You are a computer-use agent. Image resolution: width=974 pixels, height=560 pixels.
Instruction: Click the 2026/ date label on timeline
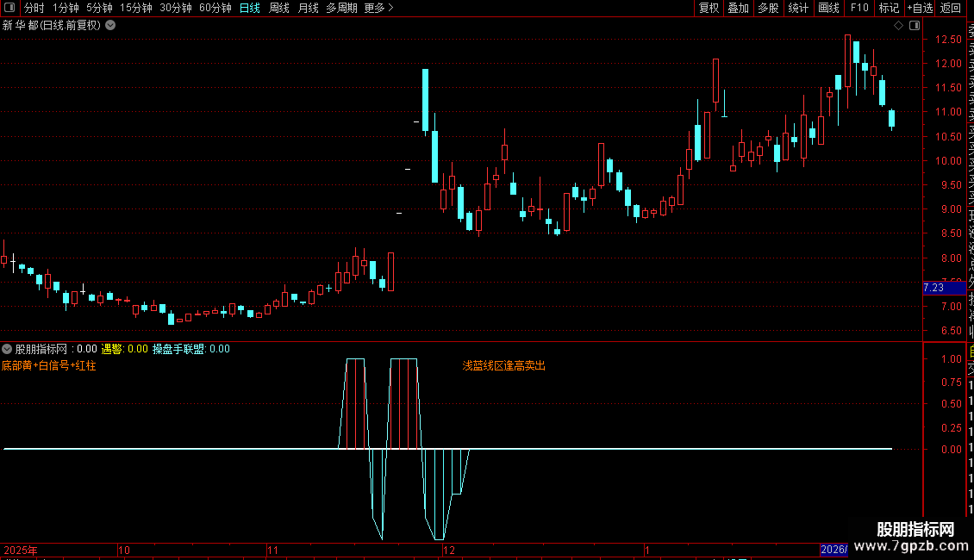click(x=834, y=550)
